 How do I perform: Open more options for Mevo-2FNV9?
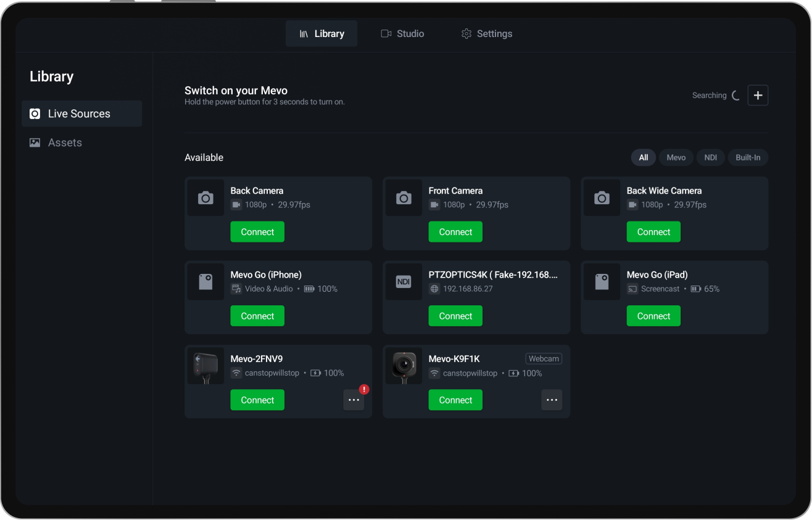pyautogui.click(x=354, y=400)
